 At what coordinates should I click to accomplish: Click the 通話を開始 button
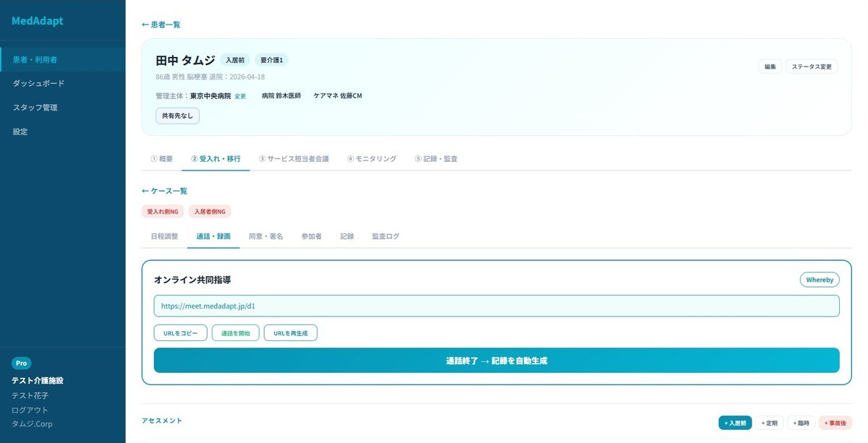click(236, 333)
